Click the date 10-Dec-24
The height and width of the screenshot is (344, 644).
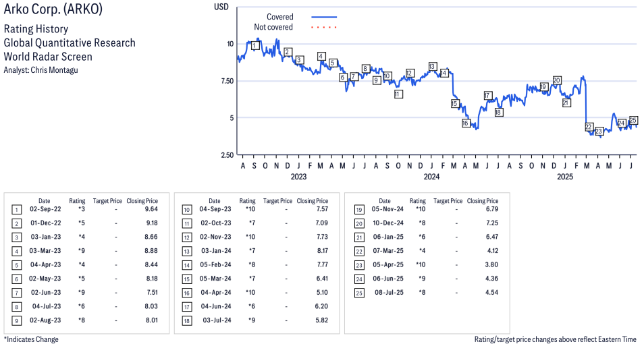click(x=388, y=223)
